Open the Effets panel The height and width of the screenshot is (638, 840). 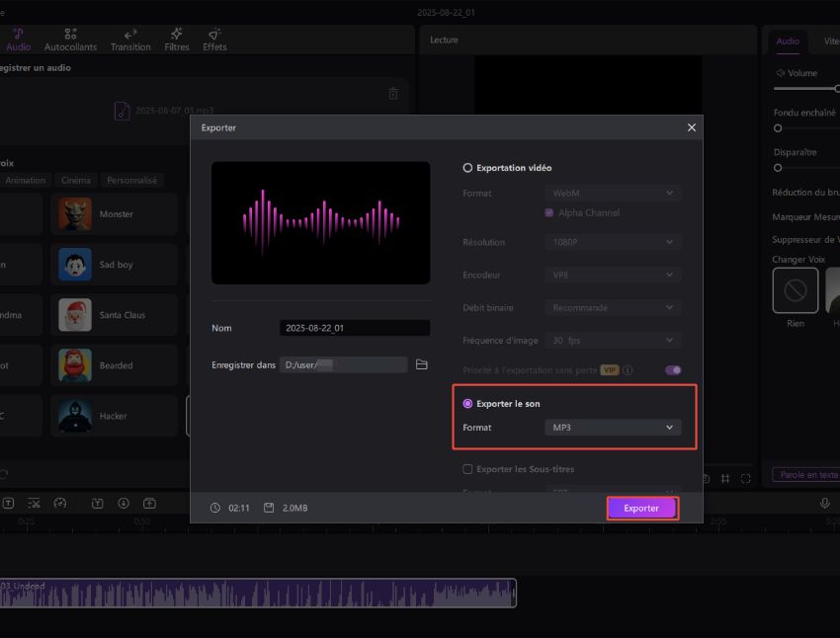[x=214, y=40]
